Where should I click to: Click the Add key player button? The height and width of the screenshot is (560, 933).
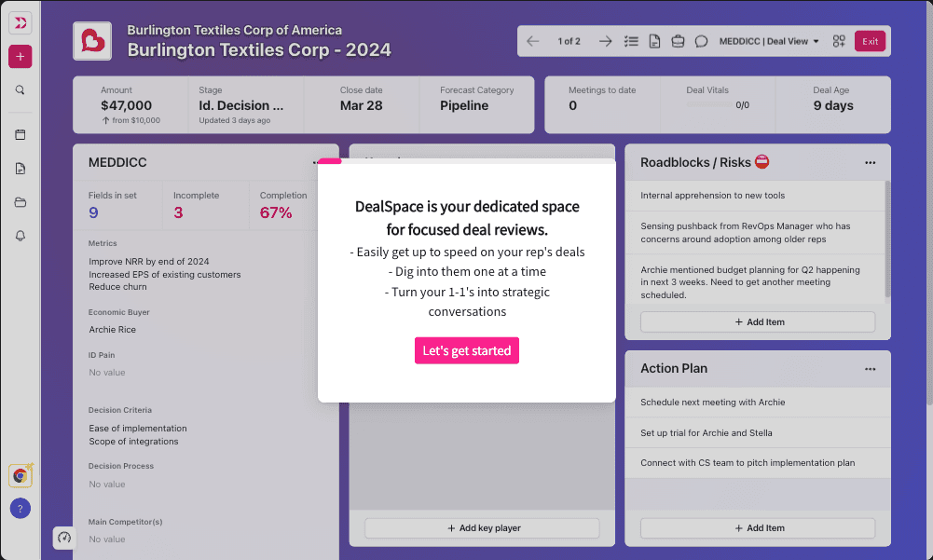pyautogui.click(x=481, y=528)
